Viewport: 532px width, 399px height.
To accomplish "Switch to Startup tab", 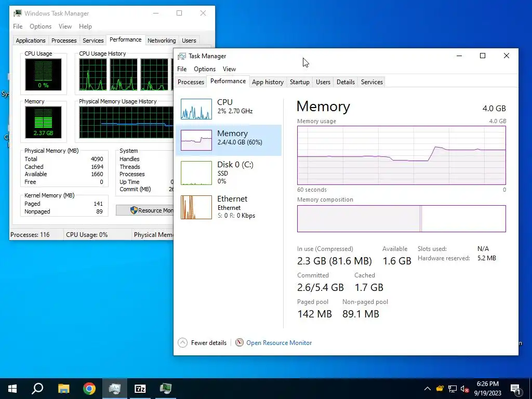I will coord(300,82).
